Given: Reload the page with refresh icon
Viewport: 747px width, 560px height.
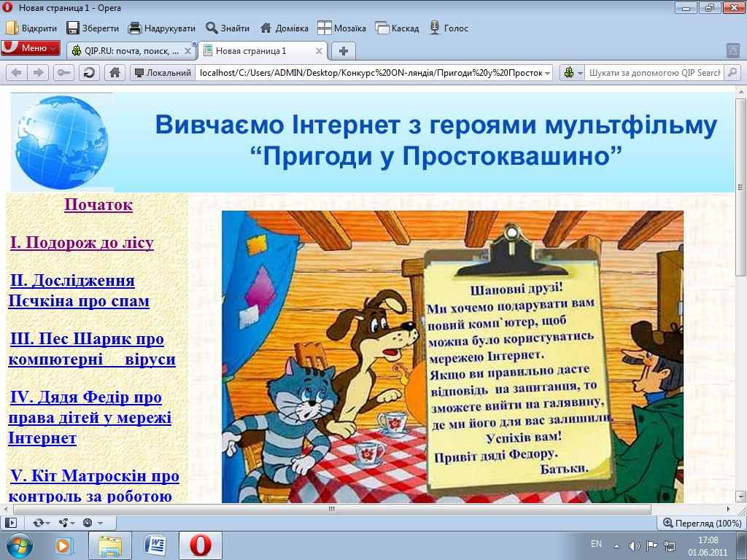Looking at the screenshot, I should tap(88, 73).
